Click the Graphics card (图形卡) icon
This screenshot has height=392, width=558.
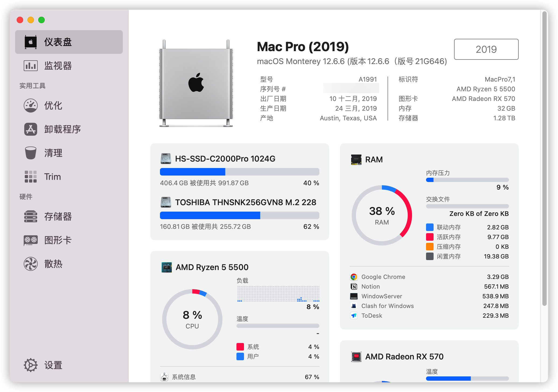(x=30, y=240)
